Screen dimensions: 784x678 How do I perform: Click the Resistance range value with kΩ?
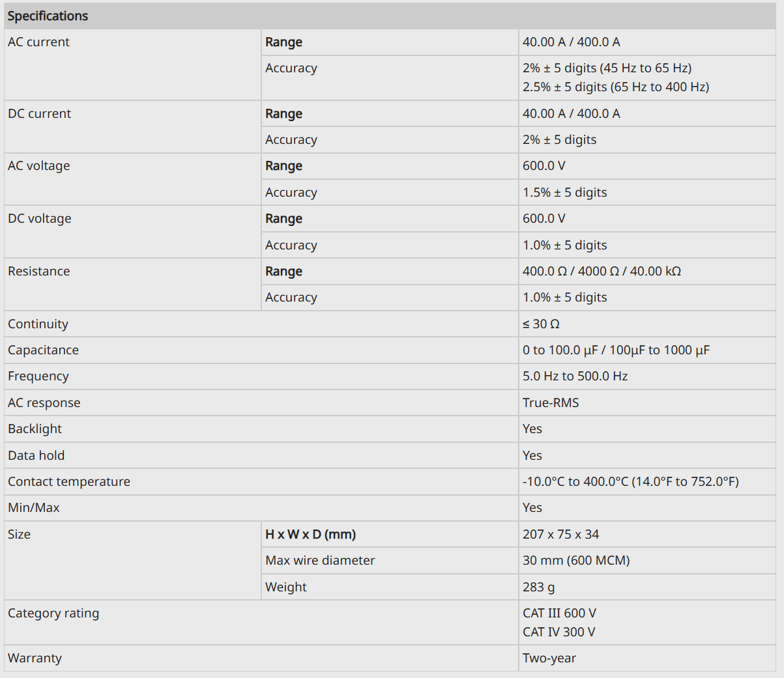602,272
